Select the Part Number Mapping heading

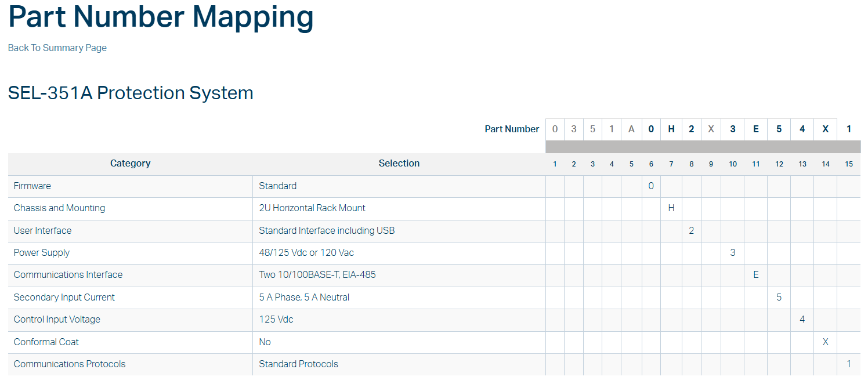tap(161, 16)
